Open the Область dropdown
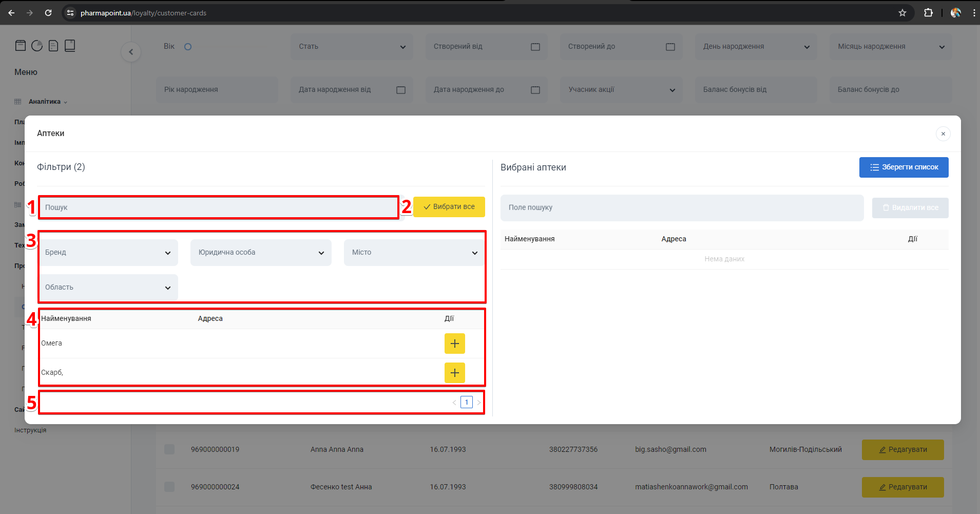This screenshot has width=980, height=514. click(x=108, y=288)
